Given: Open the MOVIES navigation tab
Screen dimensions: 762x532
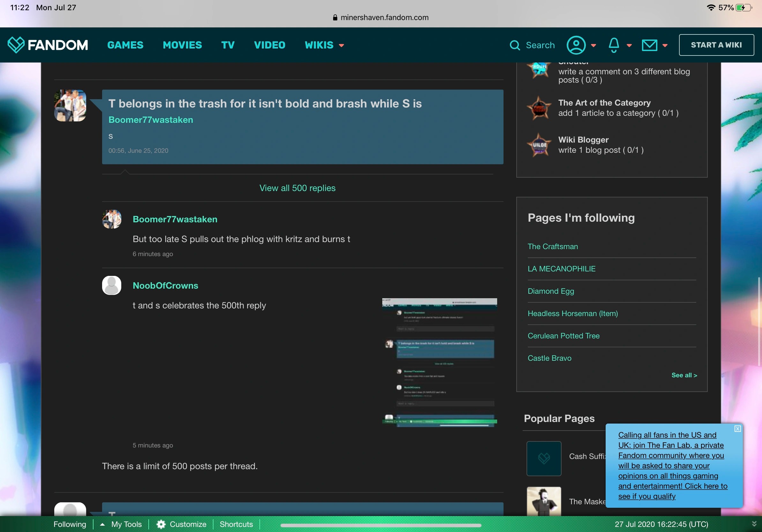Looking at the screenshot, I should (182, 45).
